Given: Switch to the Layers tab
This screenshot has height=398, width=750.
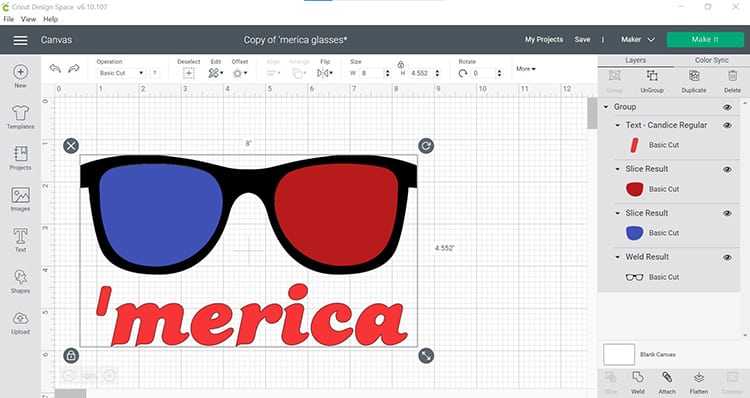Looking at the screenshot, I should coord(635,60).
